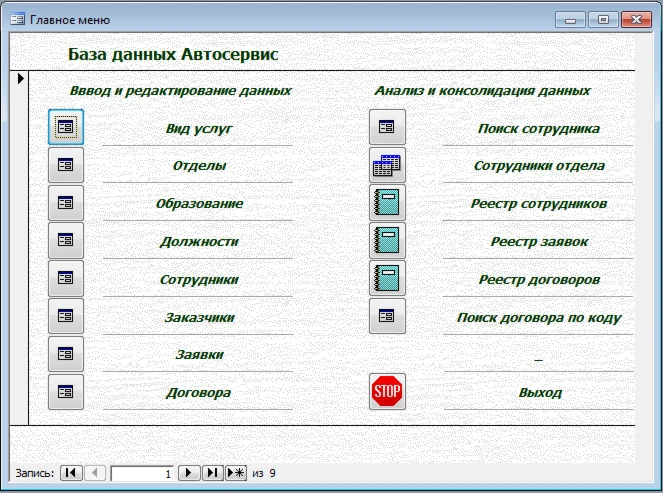Click the table icon for Сотрудники отдела

pos(387,165)
